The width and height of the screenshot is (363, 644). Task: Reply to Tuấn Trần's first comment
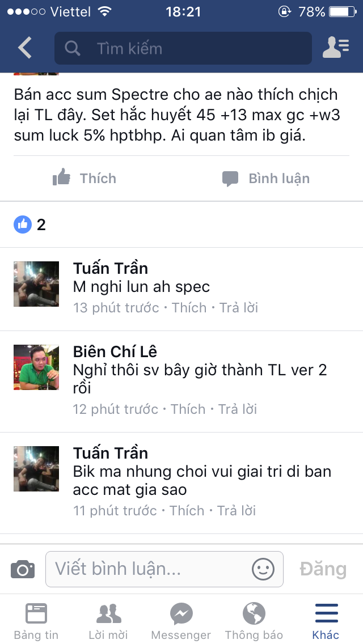point(238,308)
